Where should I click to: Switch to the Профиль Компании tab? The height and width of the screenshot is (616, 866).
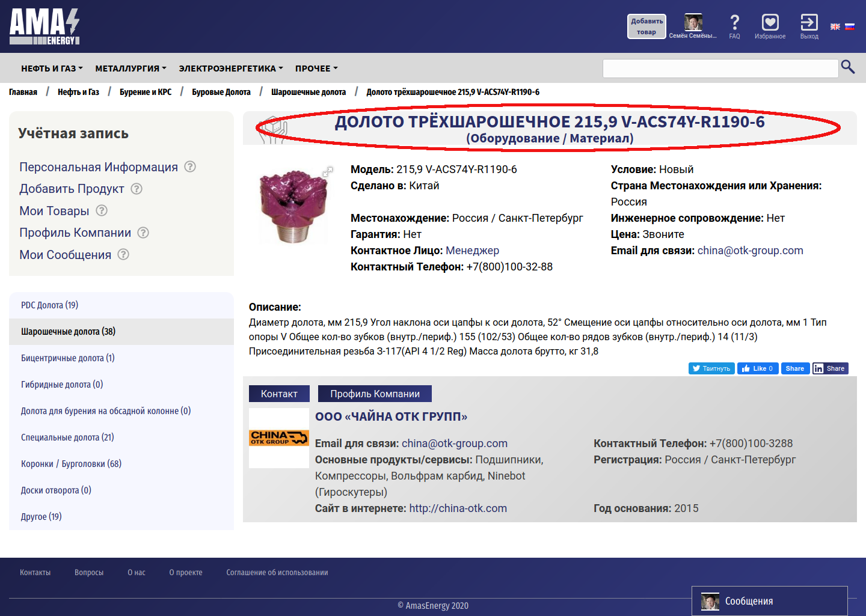pos(375,394)
